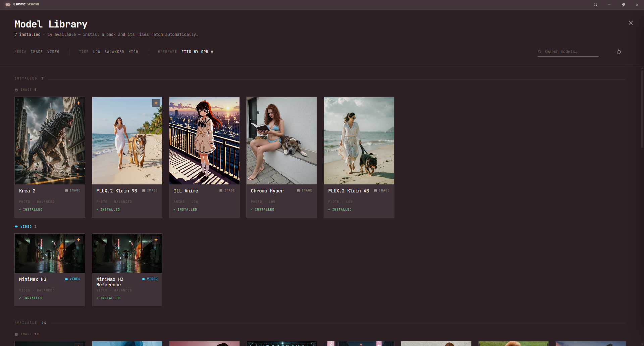Select the HIGH tier filter

tap(133, 52)
